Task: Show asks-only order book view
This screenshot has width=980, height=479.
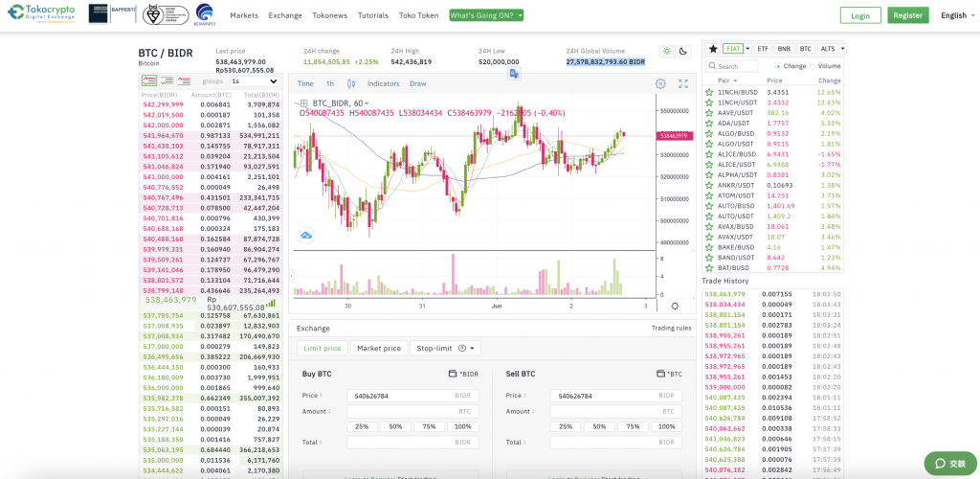Action: pos(185,80)
